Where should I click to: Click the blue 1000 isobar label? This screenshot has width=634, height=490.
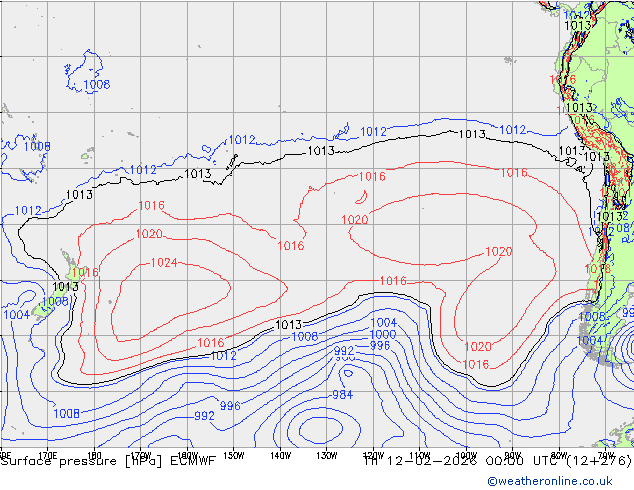(383, 334)
